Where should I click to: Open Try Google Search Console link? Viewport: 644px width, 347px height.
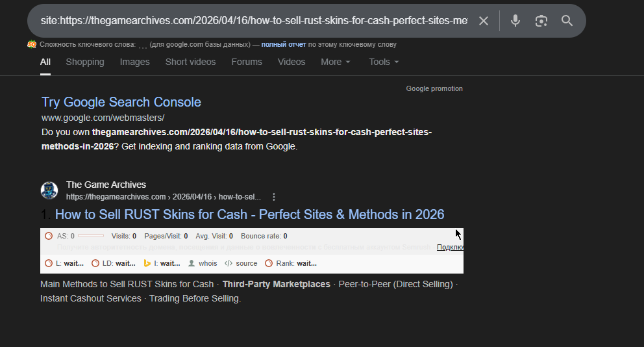click(x=121, y=102)
